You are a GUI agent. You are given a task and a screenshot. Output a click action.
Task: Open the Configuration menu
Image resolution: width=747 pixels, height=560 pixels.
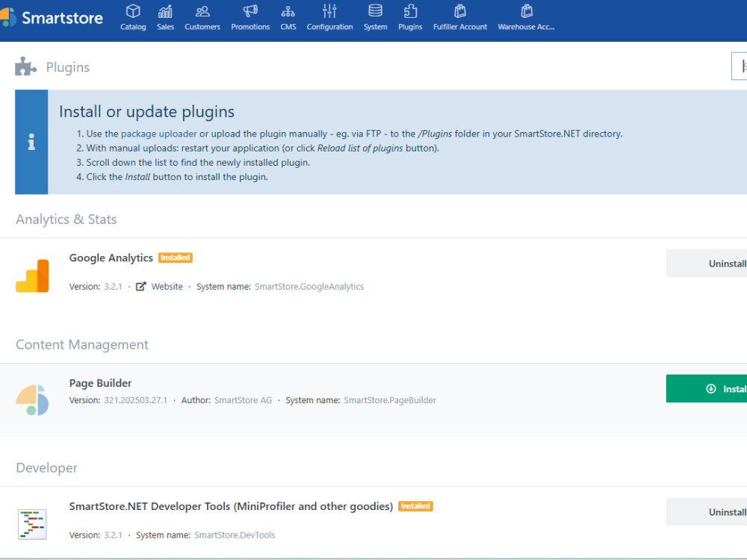click(329, 18)
